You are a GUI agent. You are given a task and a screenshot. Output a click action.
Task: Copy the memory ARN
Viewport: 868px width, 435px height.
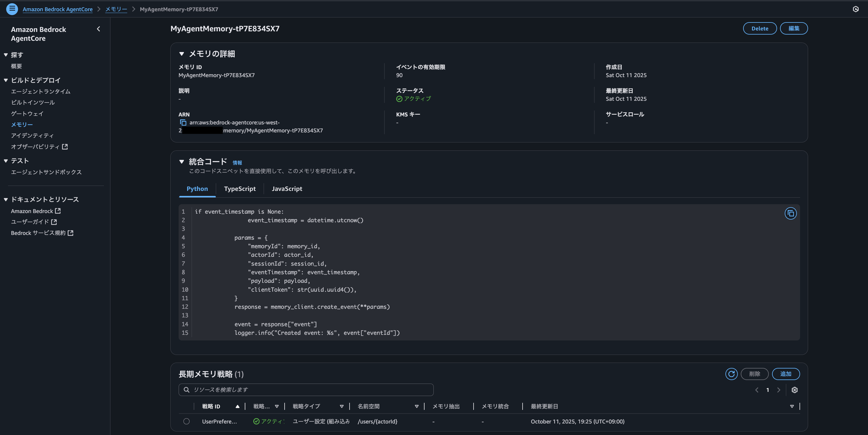coord(183,122)
